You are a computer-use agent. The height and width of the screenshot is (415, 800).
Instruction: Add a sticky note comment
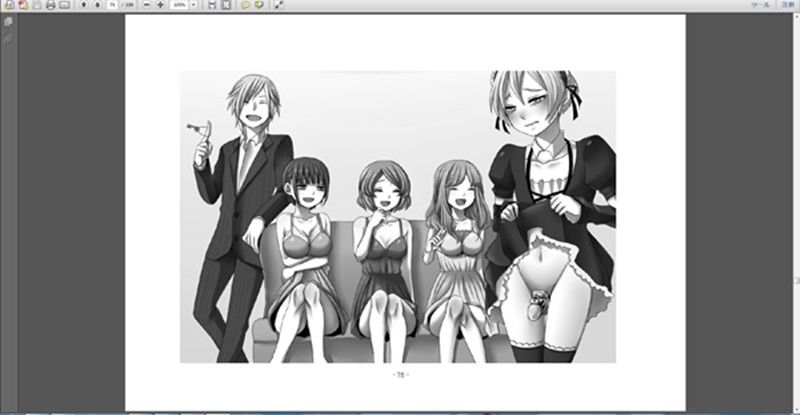point(245,5)
